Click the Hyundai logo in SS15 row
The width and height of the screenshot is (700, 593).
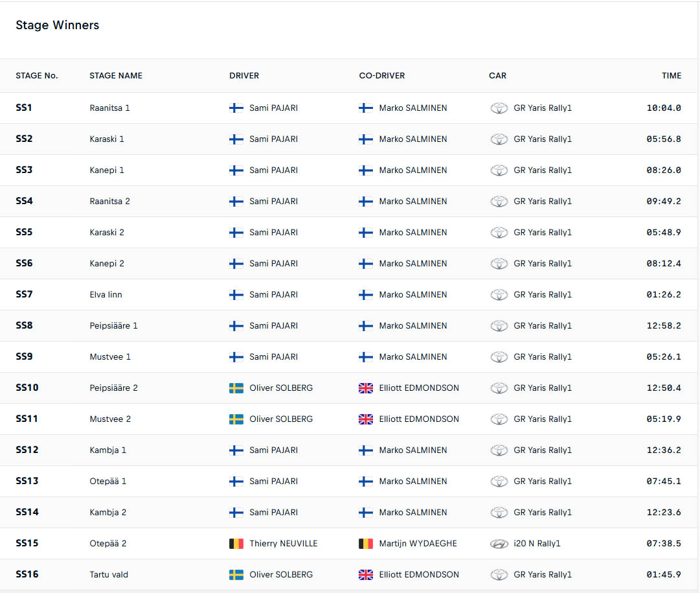coord(499,544)
